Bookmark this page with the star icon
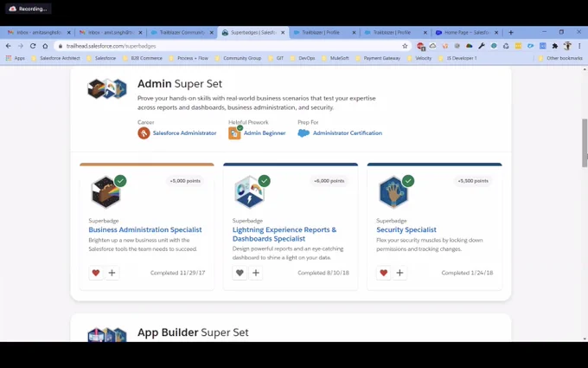588x368 pixels. coord(405,46)
